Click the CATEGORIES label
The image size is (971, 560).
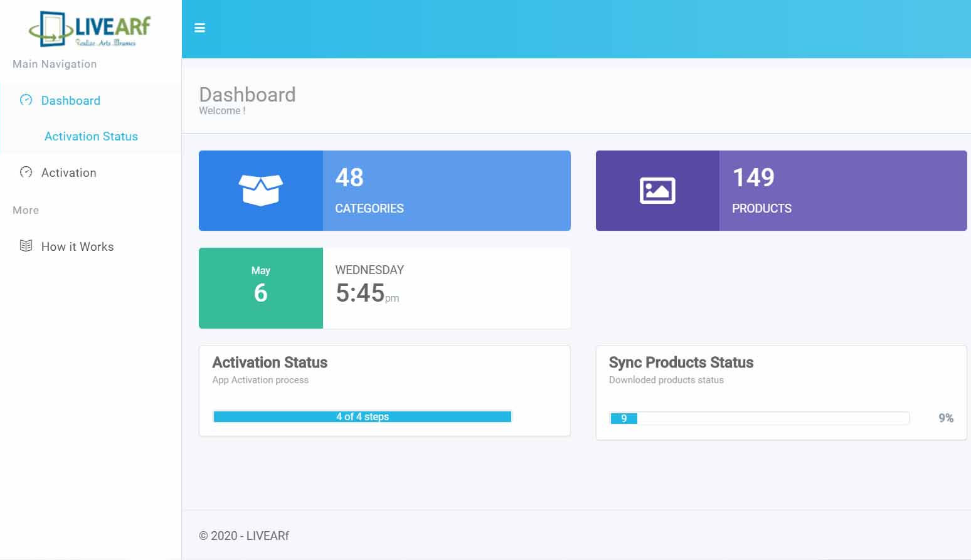coord(369,208)
